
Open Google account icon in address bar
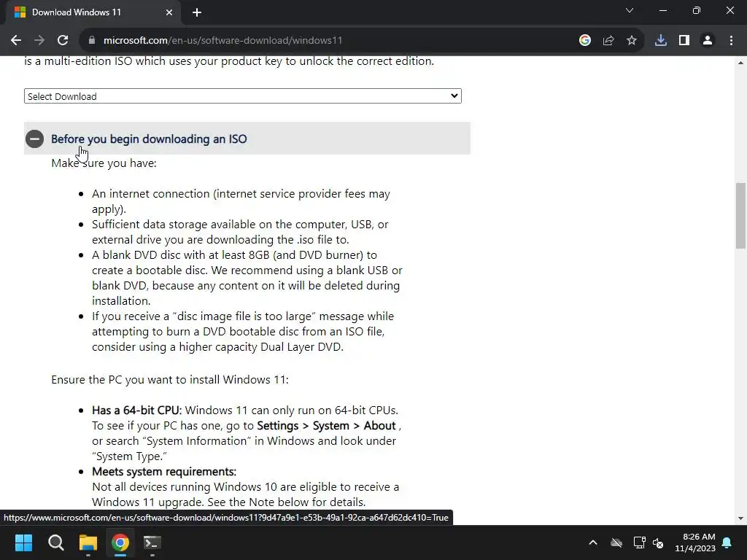[x=585, y=41]
